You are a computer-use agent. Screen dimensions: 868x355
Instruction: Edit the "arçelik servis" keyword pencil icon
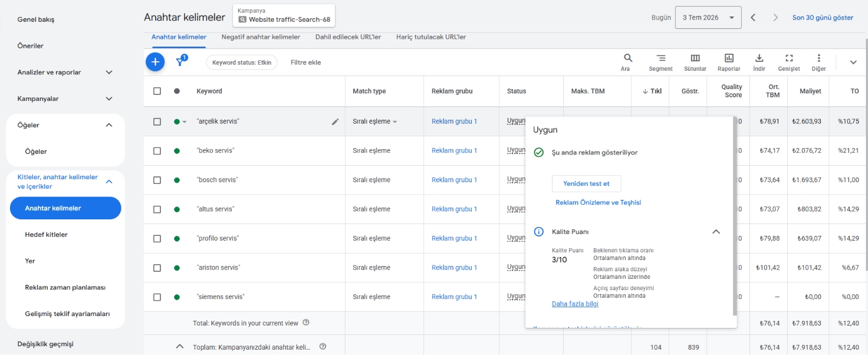pos(336,121)
